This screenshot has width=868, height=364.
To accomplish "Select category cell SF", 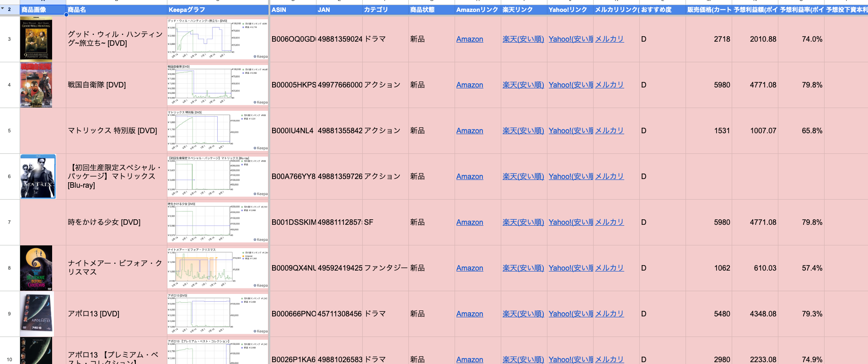I will click(386, 223).
